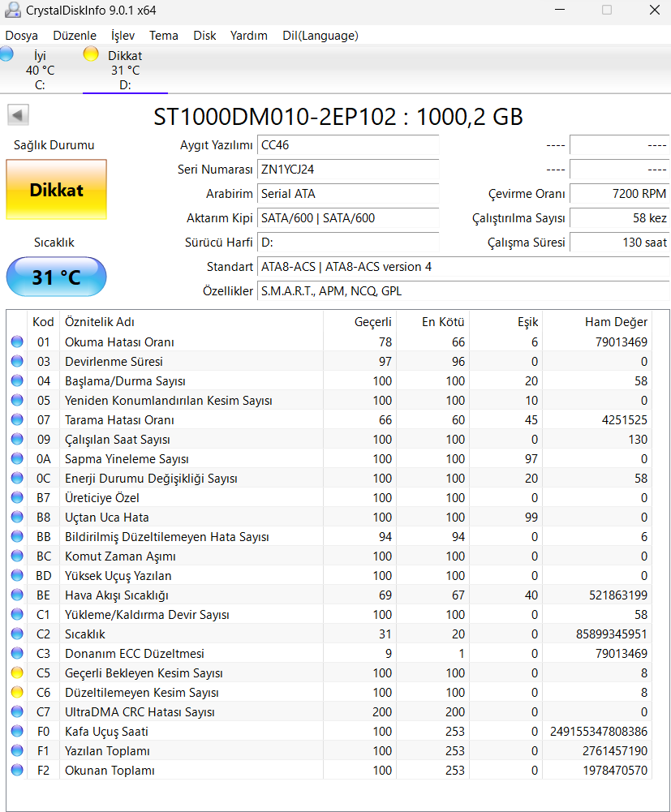Open the Dosya menu
Image resolution: width=671 pixels, height=812 pixels.
[x=22, y=36]
